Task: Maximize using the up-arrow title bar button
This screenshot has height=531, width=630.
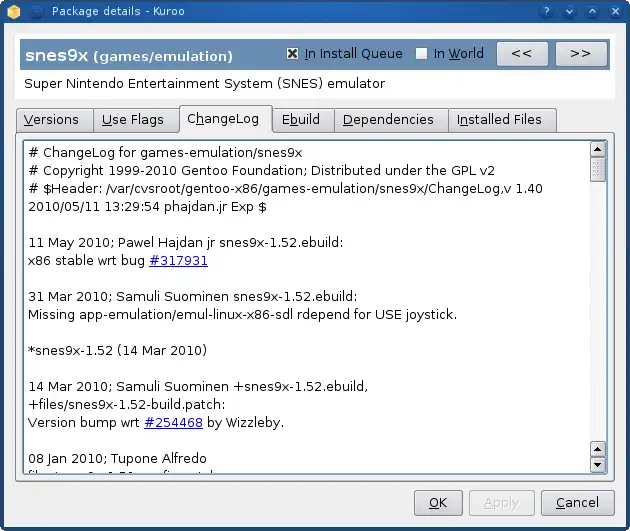Action: 592,11
